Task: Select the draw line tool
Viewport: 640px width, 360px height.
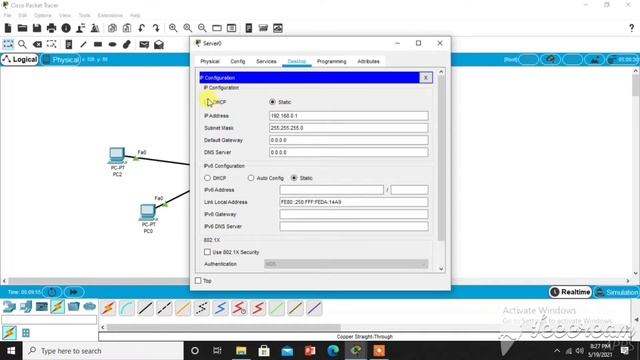Action: 83,44
